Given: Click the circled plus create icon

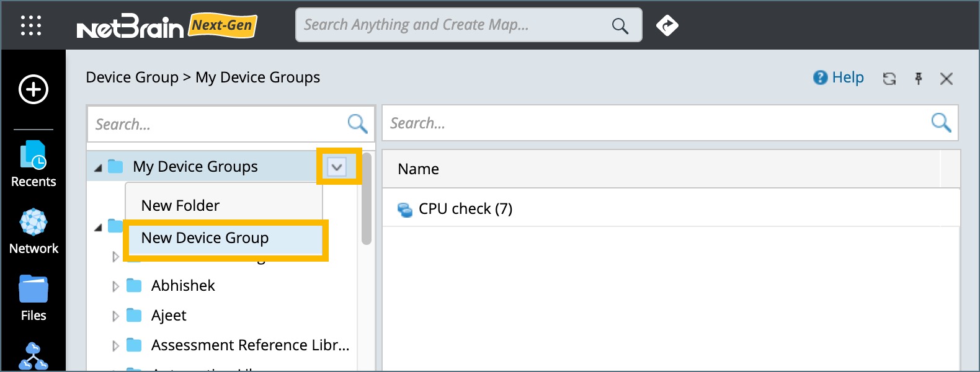Looking at the screenshot, I should (x=33, y=89).
